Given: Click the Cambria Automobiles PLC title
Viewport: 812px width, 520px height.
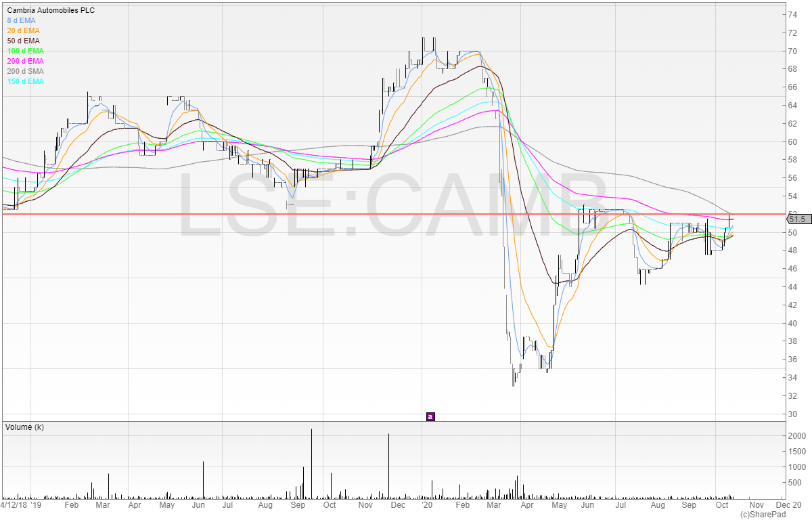Looking at the screenshot, I should (x=51, y=10).
